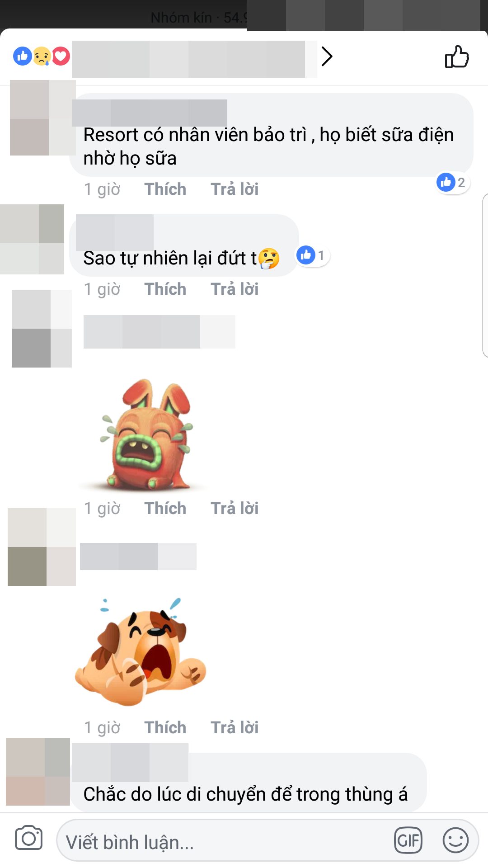Click 'Trả lời' under the crying dog sticker
Viewport: 488px width, 868px height.
click(x=235, y=727)
